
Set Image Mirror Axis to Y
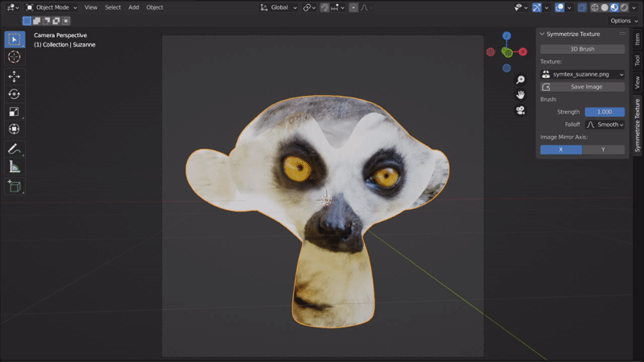pos(603,150)
